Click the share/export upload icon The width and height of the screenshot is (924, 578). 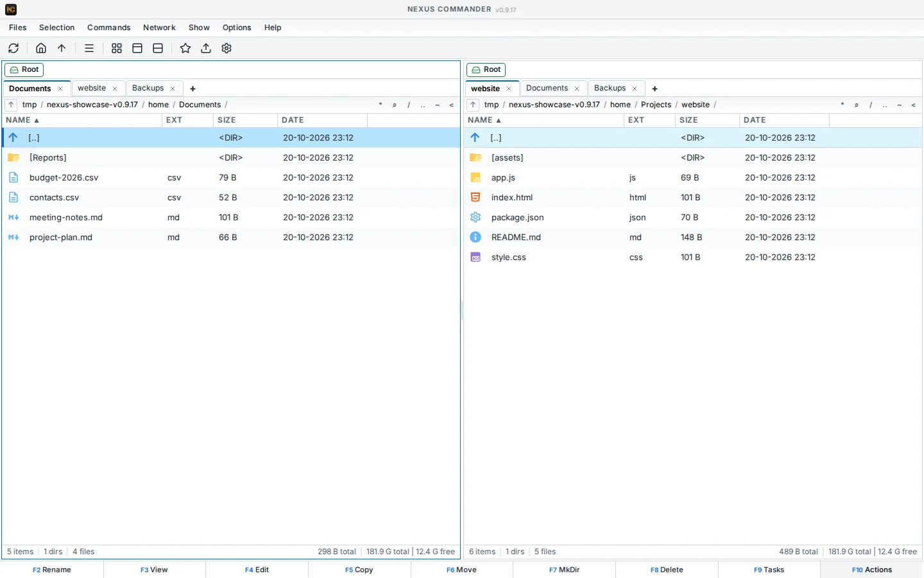[x=206, y=48]
